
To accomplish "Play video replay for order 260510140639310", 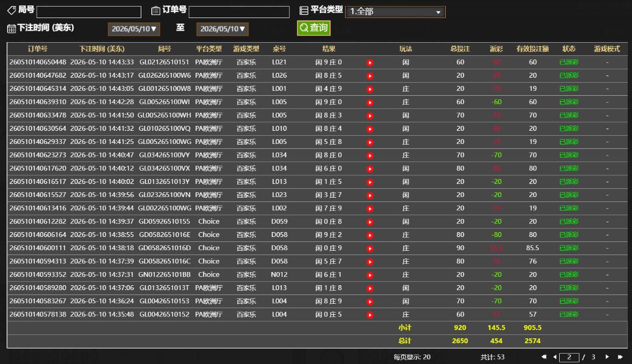I will [370, 102].
